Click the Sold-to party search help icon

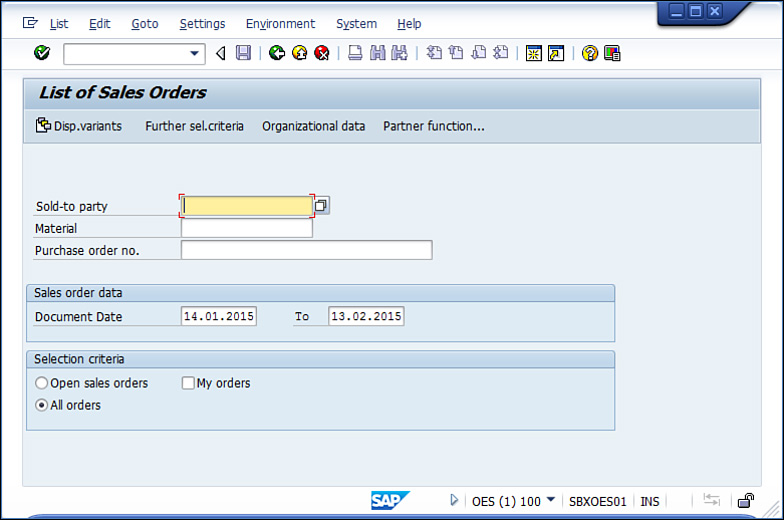pyautogui.click(x=322, y=206)
